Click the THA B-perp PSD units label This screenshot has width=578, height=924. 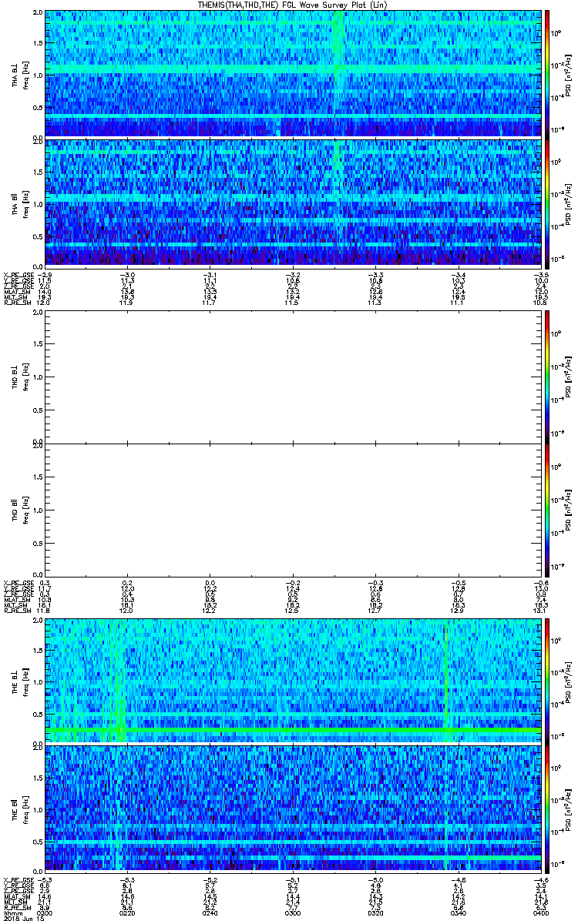click(x=568, y=74)
